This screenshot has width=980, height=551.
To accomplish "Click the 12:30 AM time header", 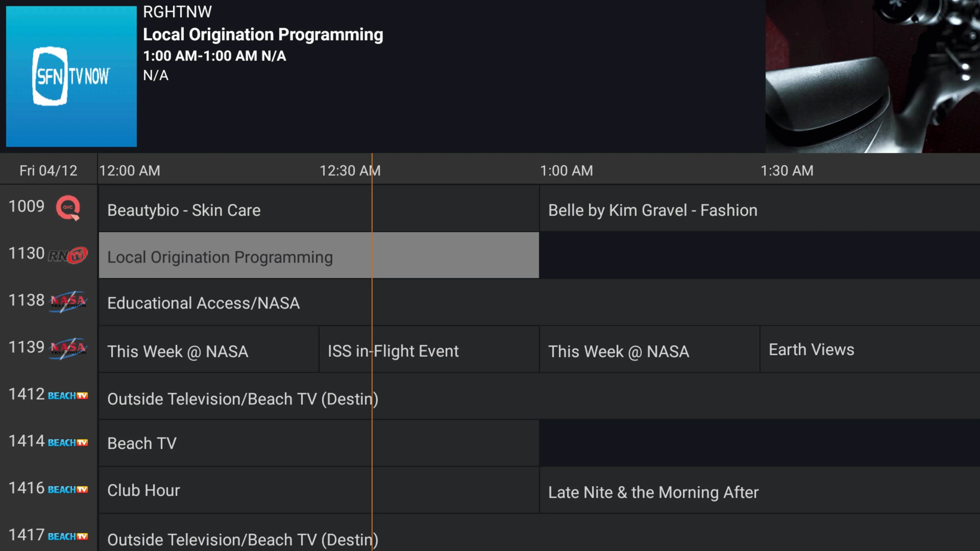I will tap(350, 170).
